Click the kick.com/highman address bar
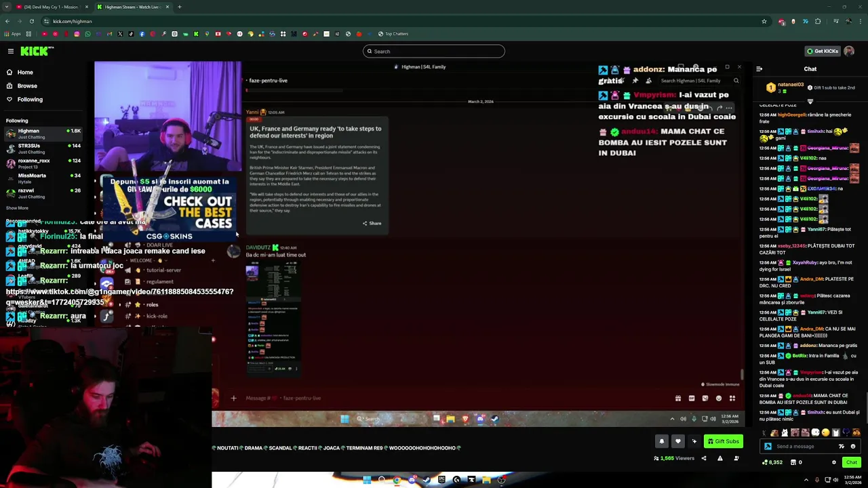The width and height of the screenshot is (868, 488). tap(407, 21)
